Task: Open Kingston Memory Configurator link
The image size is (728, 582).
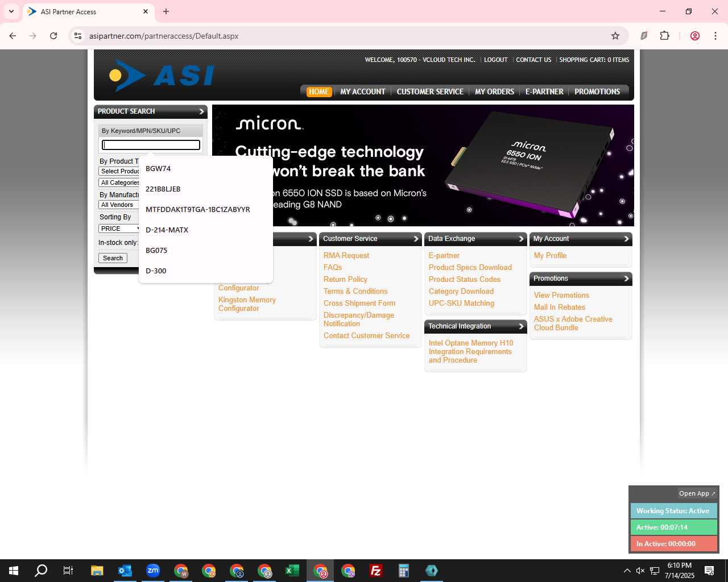Action: 247,304
